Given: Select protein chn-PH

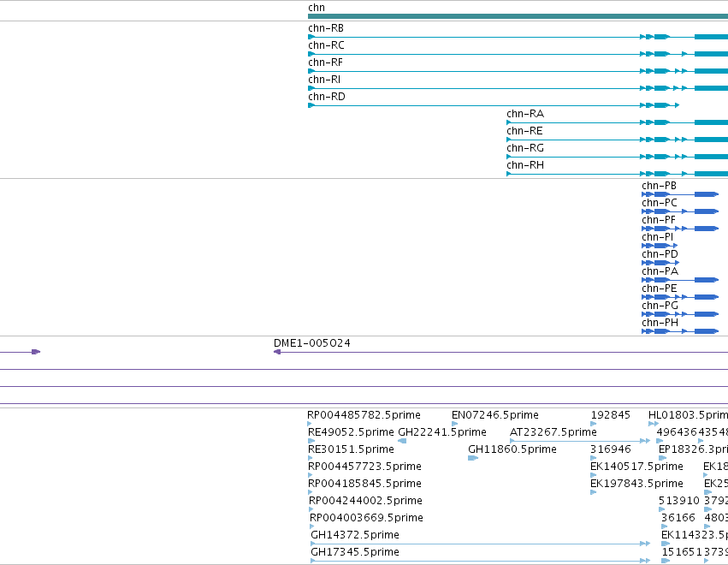Looking at the screenshot, I should tap(660, 323).
